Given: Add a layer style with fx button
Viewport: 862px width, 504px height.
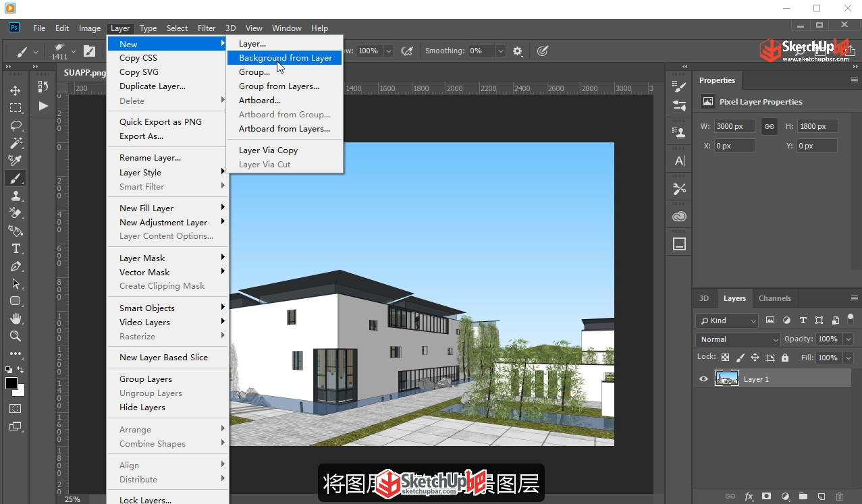Looking at the screenshot, I should 749,497.
